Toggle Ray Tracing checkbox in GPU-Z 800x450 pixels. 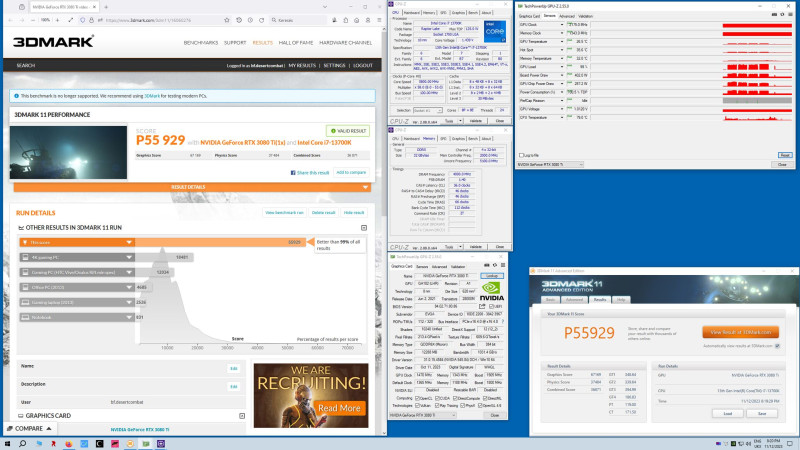click(x=437, y=405)
